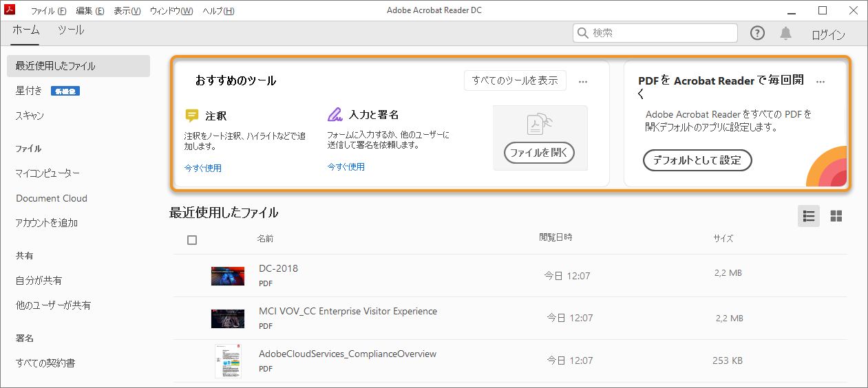Click the デフォルトとして設定 button
This screenshot has width=868, height=388.
coord(697,160)
